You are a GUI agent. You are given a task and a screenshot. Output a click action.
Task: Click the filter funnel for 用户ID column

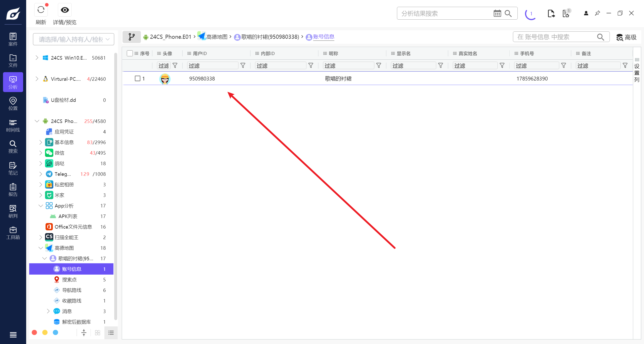coord(243,66)
